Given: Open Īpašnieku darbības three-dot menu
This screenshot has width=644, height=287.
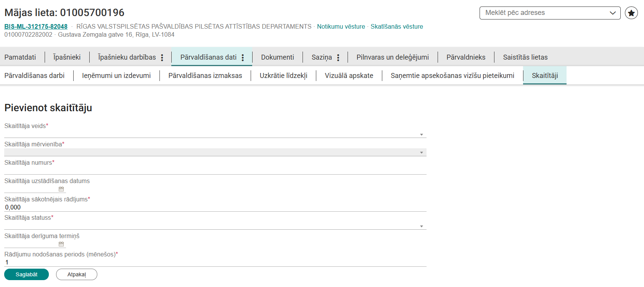Looking at the screenshot, I should pos(162,57).
